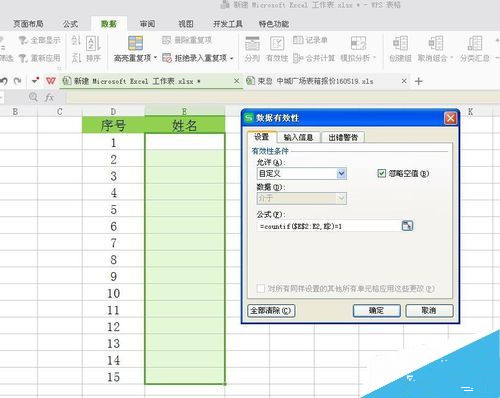This screenshot has width=500, height=398.
Task: Toggle the apply to all same-settings cells checkbox
Action: [261, 288]
